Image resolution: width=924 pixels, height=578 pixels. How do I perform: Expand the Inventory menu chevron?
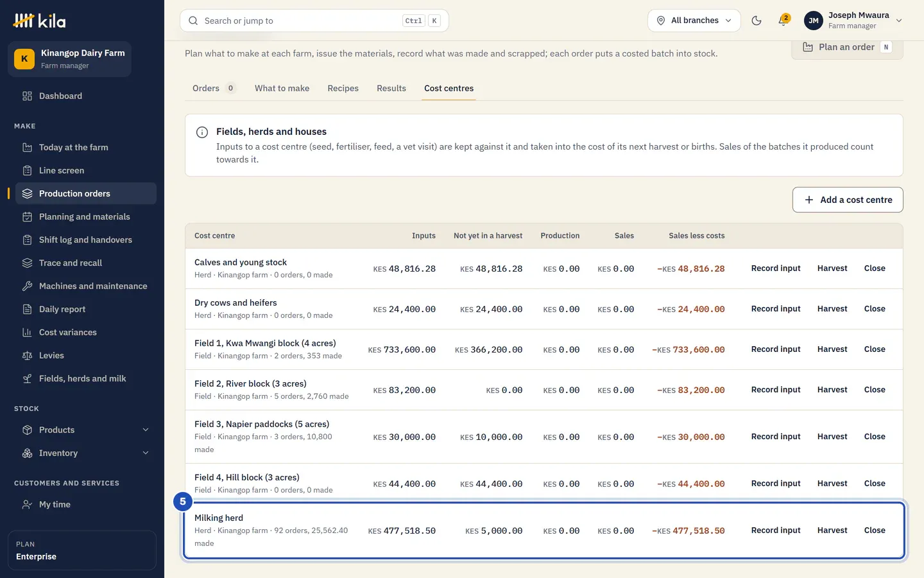point(146,453)
